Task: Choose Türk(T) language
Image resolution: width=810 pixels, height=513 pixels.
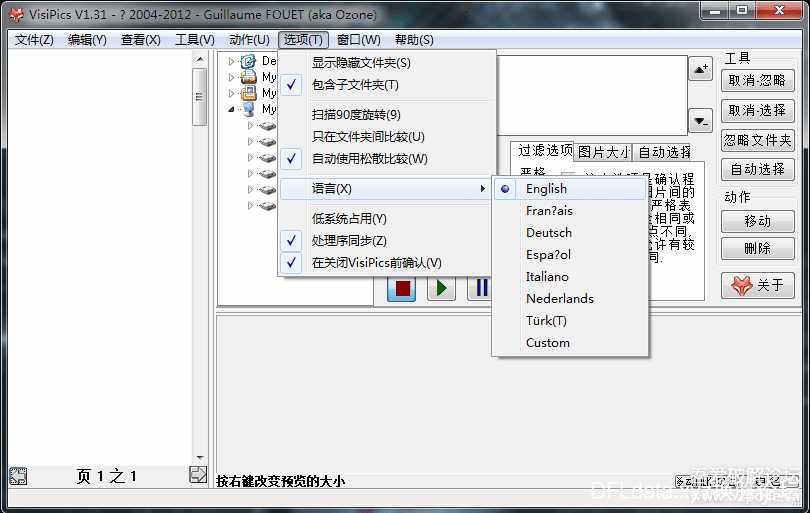Action: (570, 321)
